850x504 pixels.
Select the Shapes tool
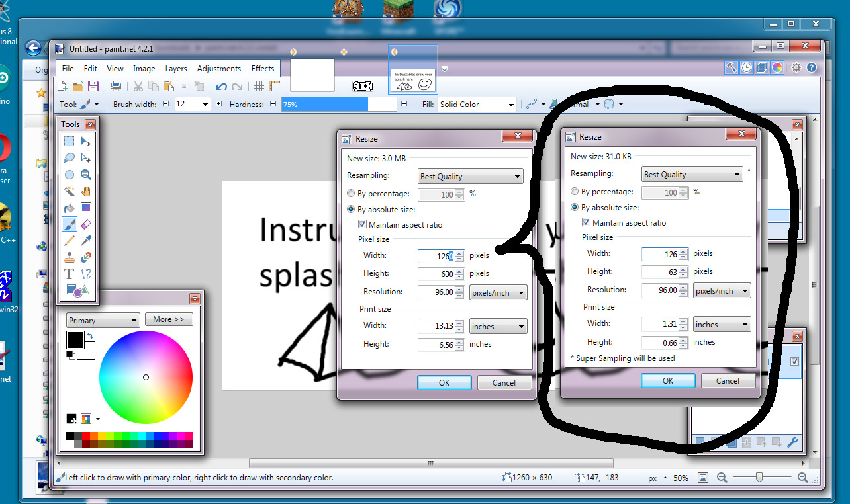tap(77, 290)
